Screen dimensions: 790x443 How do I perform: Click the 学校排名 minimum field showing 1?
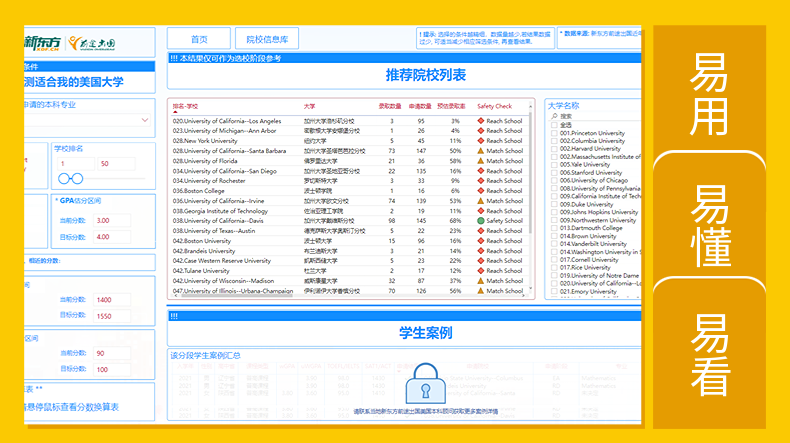pyautogui.click(x=76, y=164)
